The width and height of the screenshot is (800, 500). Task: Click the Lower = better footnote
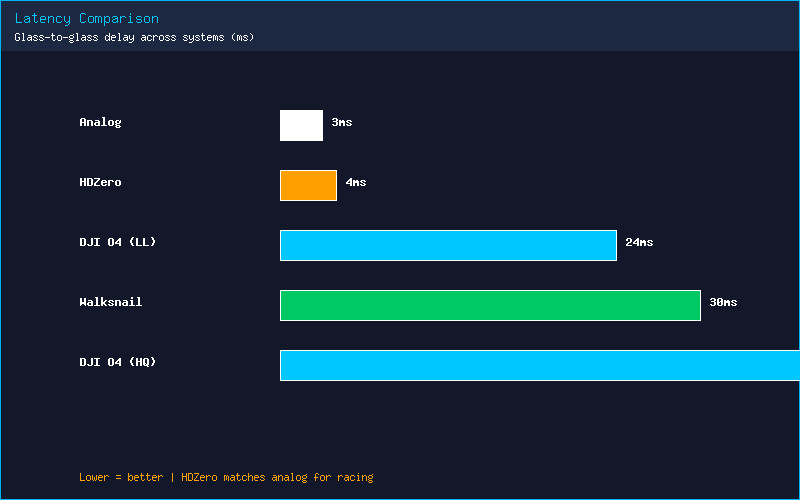121,478
